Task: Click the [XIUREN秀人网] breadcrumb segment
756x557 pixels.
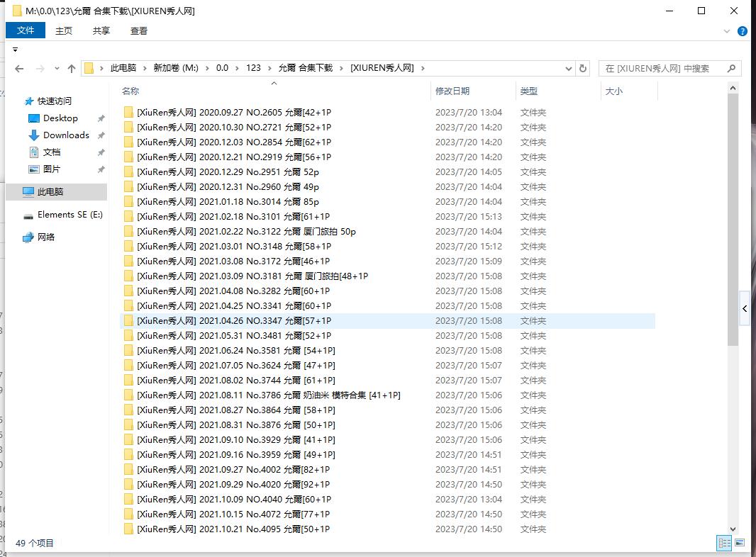Action: point(382,68)
